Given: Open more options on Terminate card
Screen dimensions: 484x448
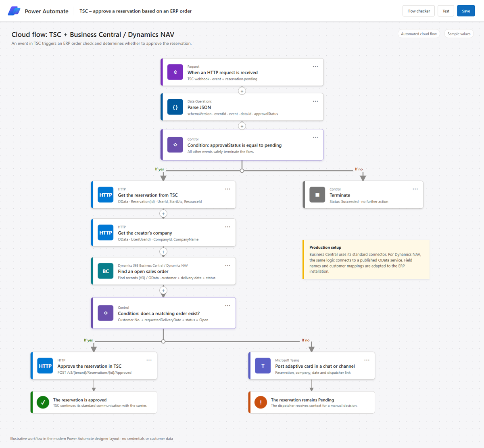Looking at the screenshot, I should click(x=415, y=189).
